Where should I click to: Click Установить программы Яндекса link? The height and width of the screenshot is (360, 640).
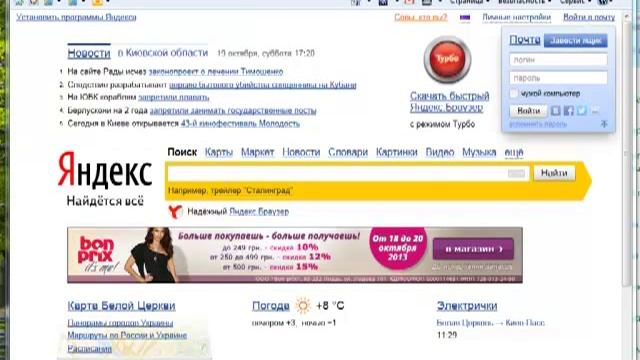(76, 17)
